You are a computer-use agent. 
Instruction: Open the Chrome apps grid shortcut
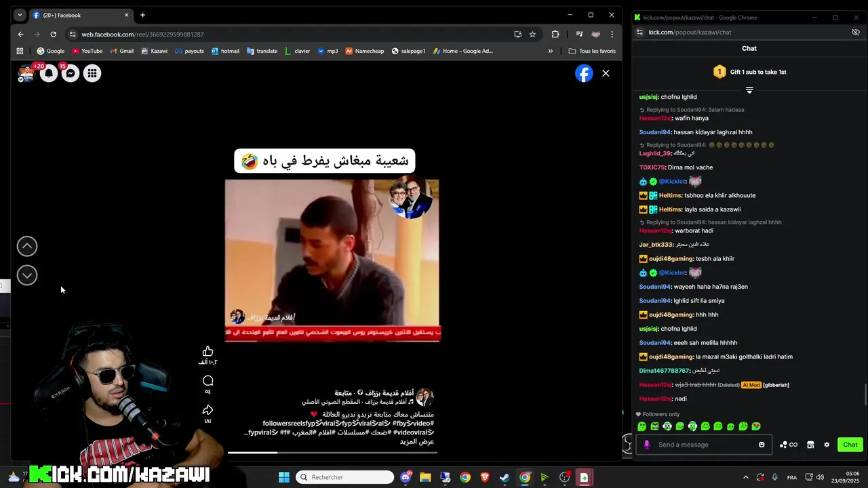tap(20, 51)
